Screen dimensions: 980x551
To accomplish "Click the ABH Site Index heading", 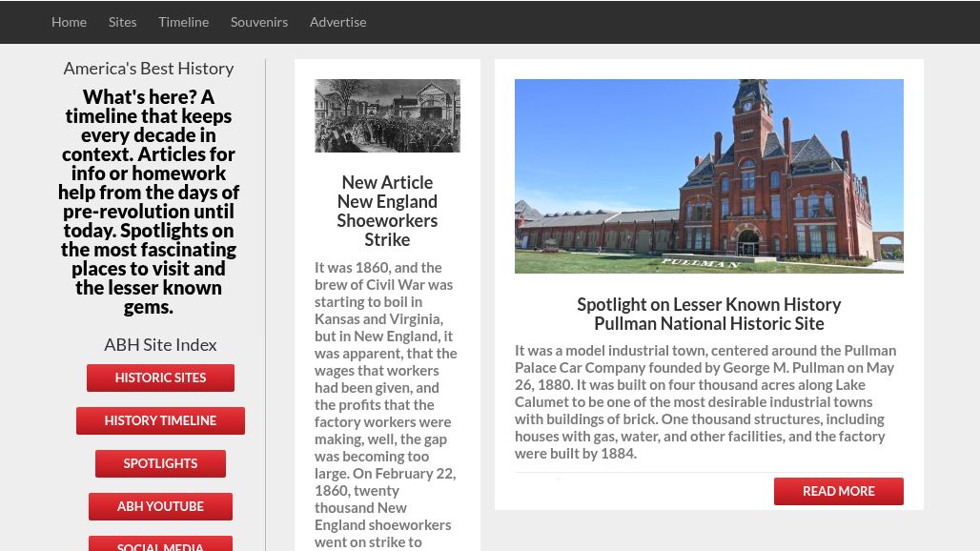I will coord(160,345).
